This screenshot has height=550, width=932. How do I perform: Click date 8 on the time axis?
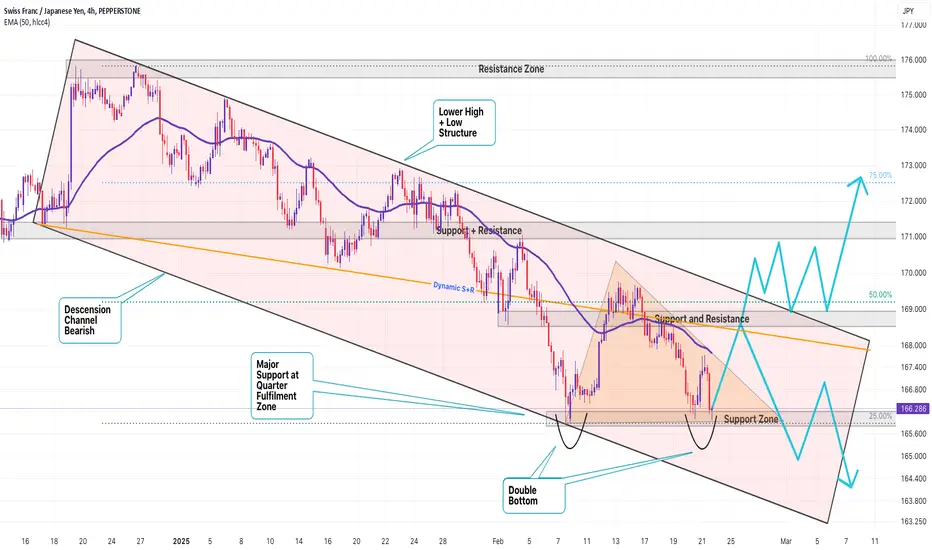pos(241,541)
